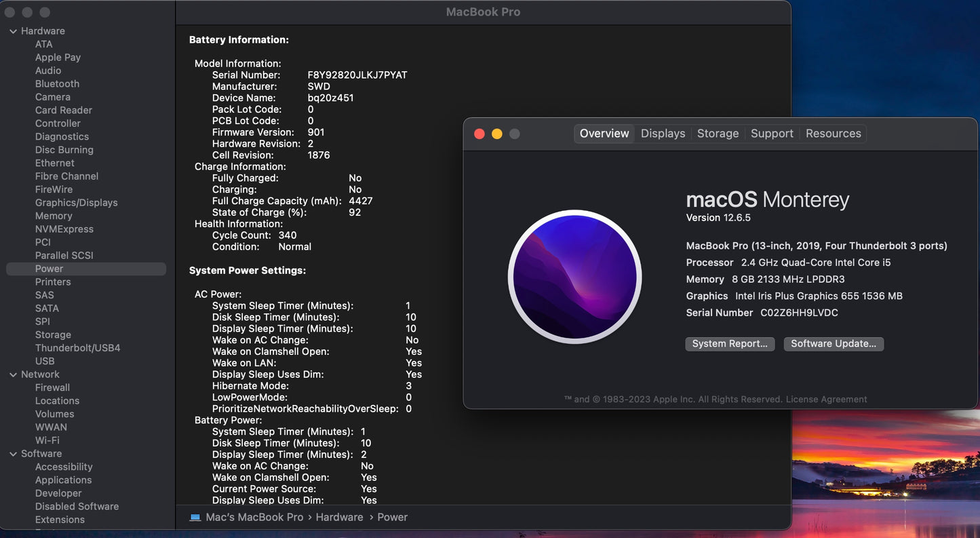Select ATA in the Hardware list
980x538 pixels.
[44, 44]
